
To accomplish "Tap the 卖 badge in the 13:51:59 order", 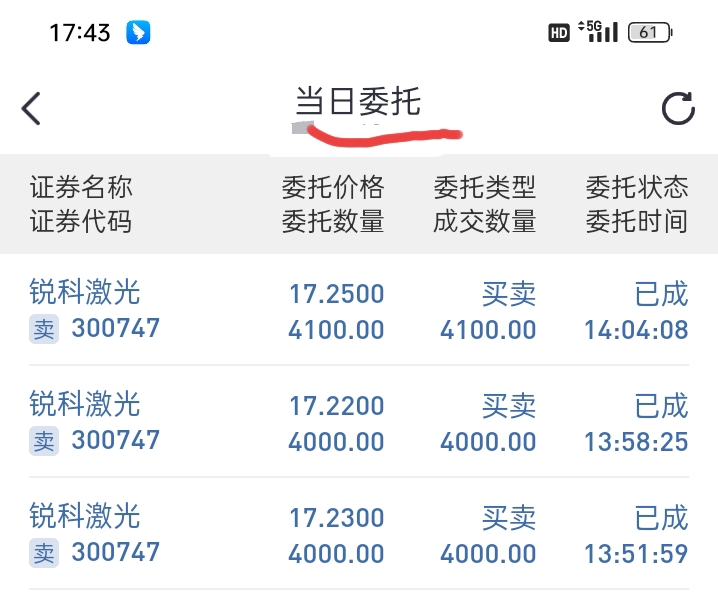I will 44,553.
